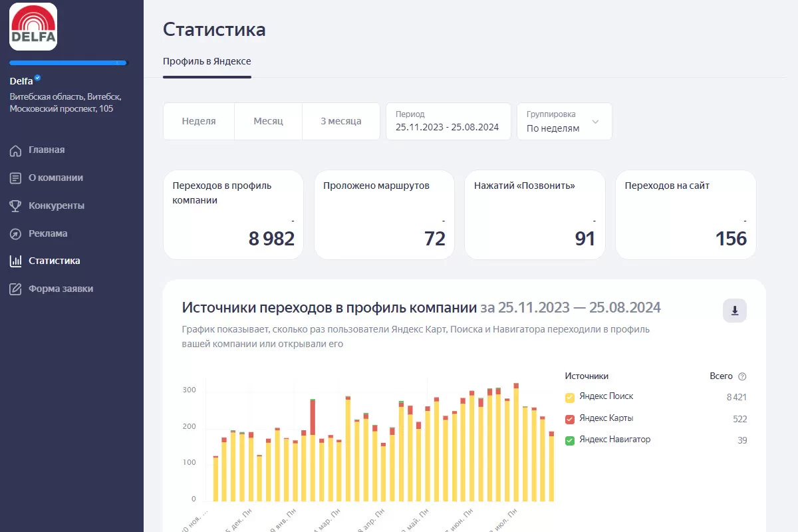The height and width of the screenshot is (532, 798).
Task: Toggle the yellow Яндекс Поиск legend checkbox
Action: click(570, 398)
